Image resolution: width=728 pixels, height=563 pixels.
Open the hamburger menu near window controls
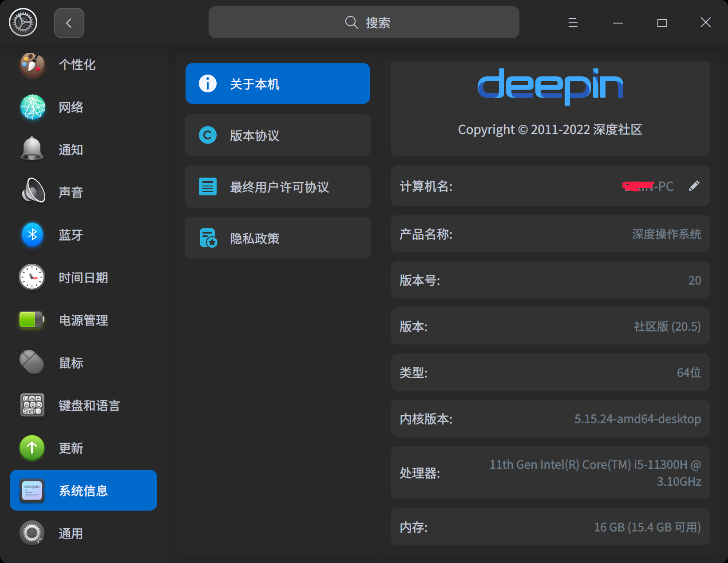(573, 22)
